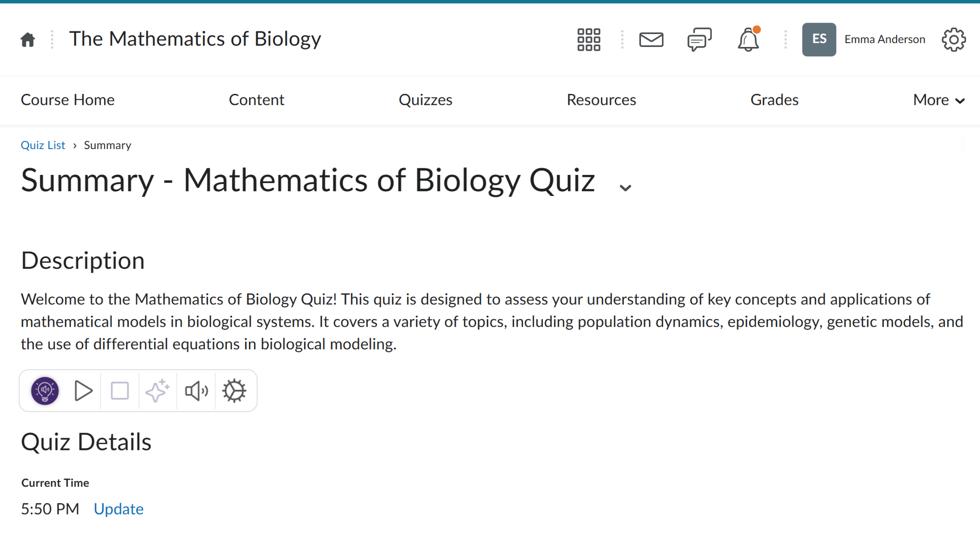The width and height of the screenshot is (980, 534).
Task: Open the message alerts envelope icon
Action: (x=651, y=40)
